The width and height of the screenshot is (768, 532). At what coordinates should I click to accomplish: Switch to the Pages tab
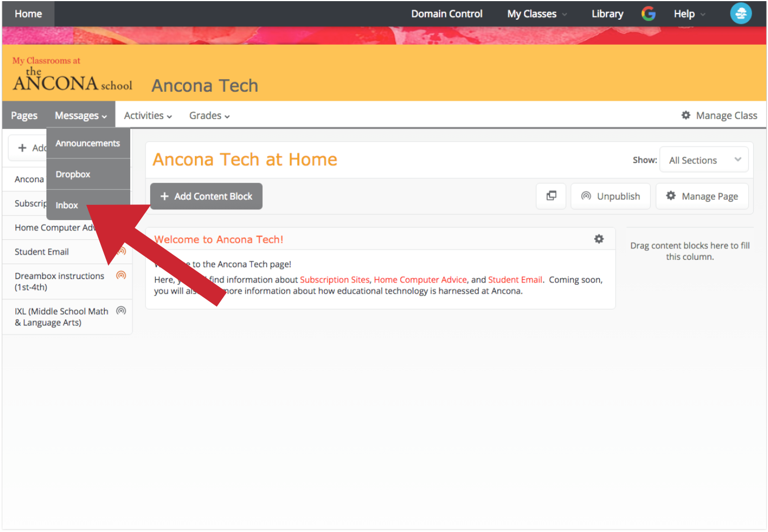[x=24, y=115]
